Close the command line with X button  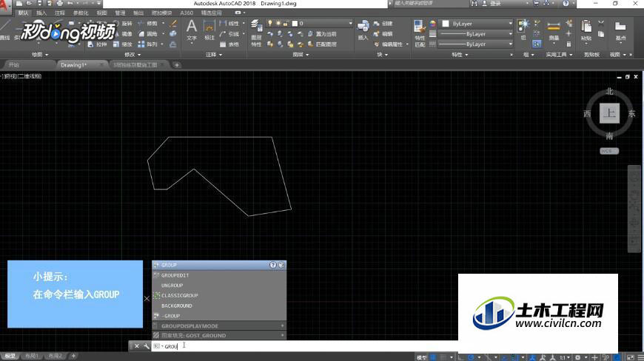pyautogui.click(x=137, y=346)
